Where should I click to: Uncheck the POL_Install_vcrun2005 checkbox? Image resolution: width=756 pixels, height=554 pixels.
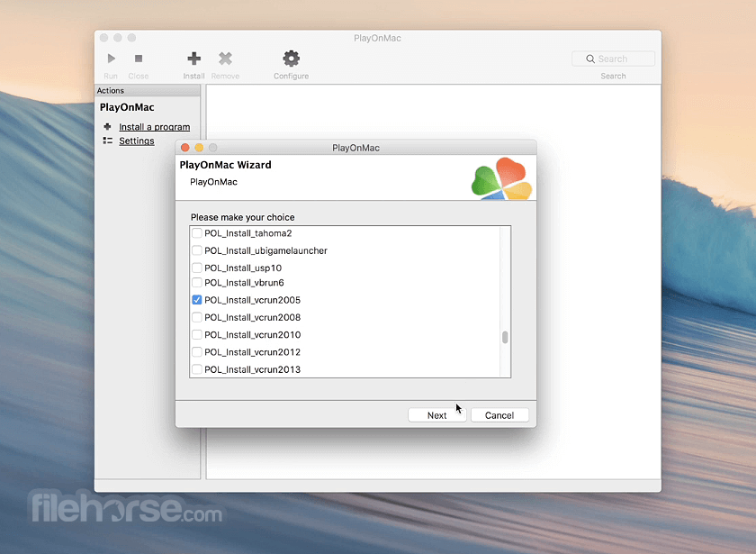197,300
